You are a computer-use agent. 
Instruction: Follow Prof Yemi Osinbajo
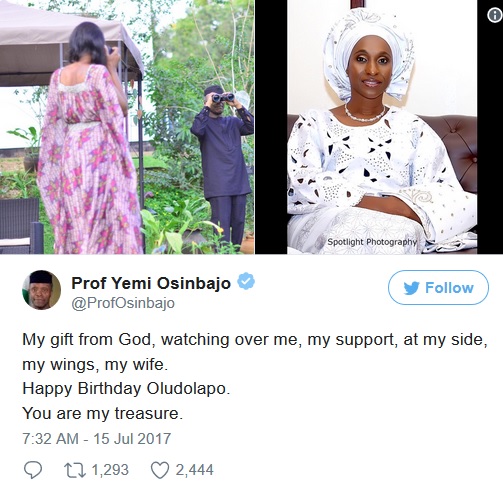[438, 288]
